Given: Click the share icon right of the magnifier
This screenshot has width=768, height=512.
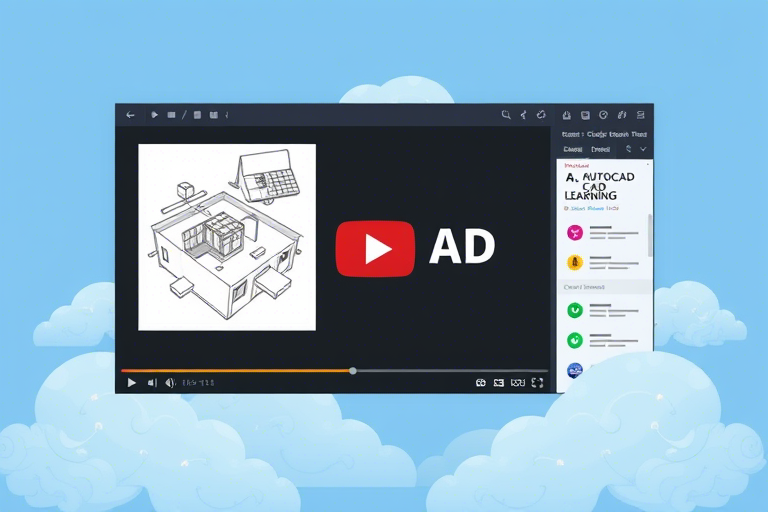Looking at the screenshot, I should (x=524, y=115).
